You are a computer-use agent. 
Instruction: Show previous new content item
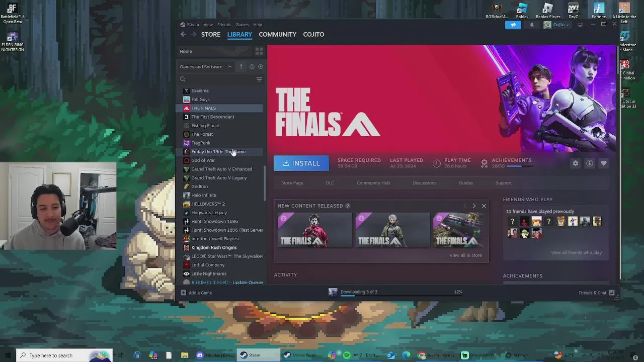click(x=465, y=206)
